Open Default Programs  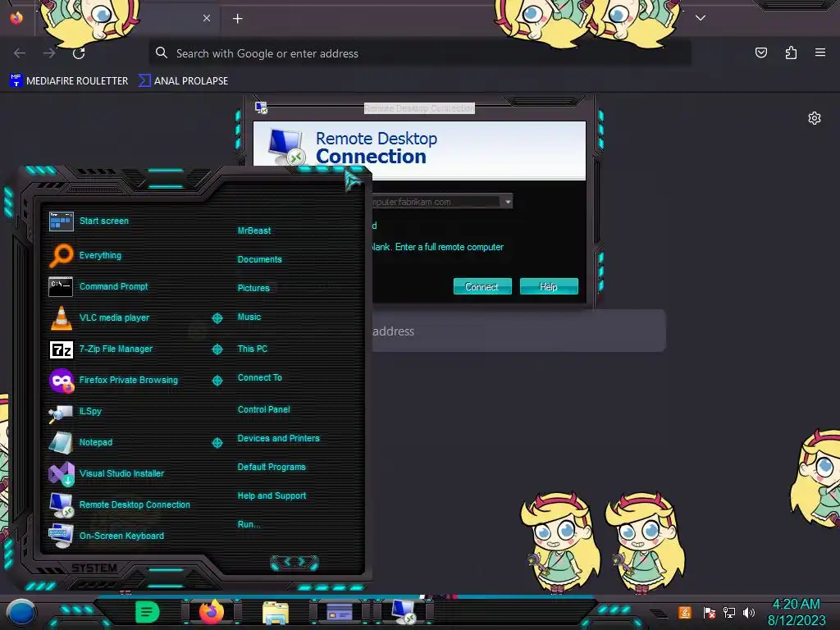271,467
